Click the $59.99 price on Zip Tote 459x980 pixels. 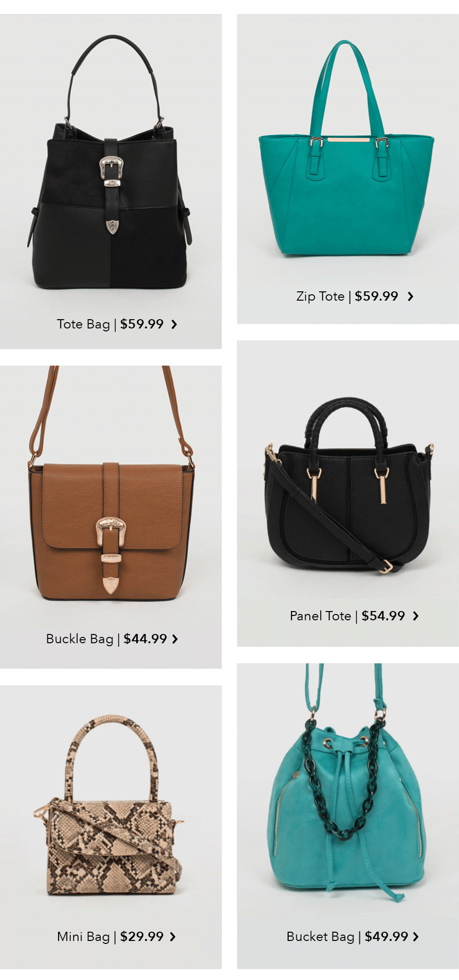[x=376, y=296]
